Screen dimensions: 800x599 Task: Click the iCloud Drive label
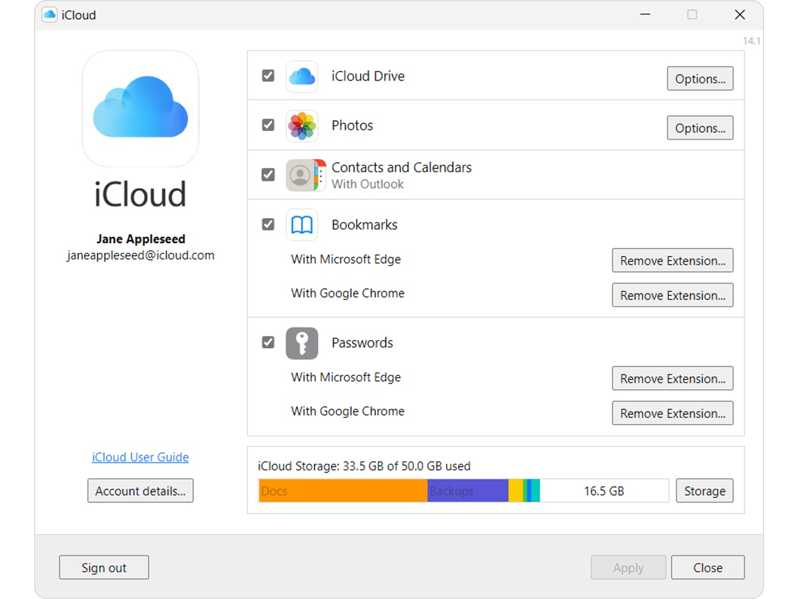coord(368,76)
